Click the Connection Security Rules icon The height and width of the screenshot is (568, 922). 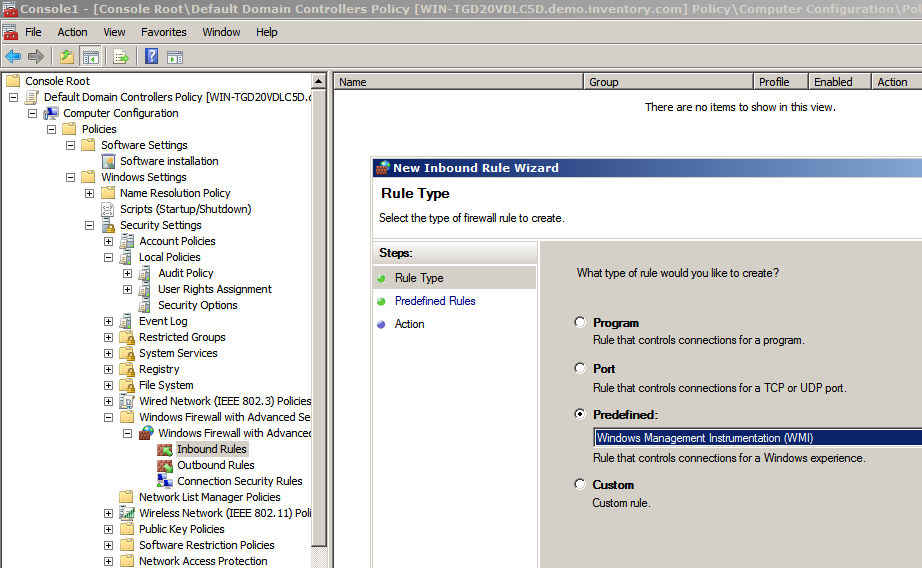click(165, 481)
